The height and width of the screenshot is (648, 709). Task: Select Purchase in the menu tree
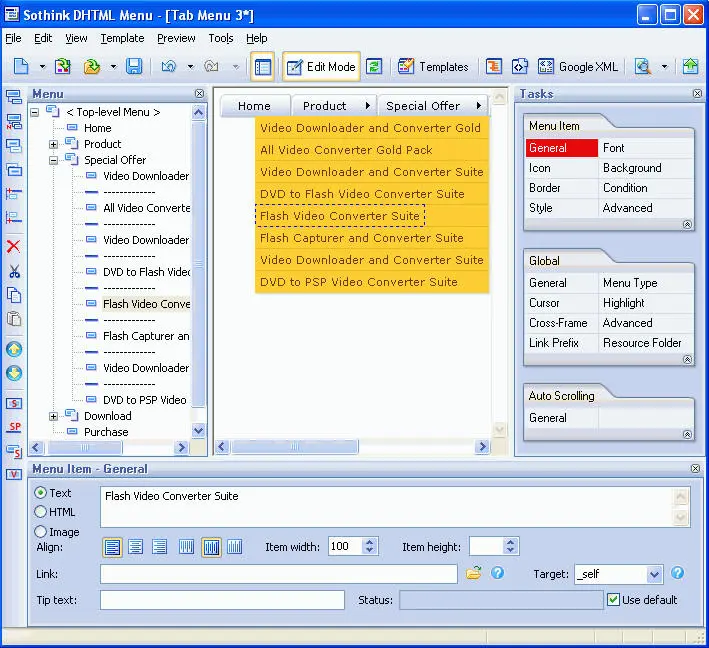coord(106,432)
